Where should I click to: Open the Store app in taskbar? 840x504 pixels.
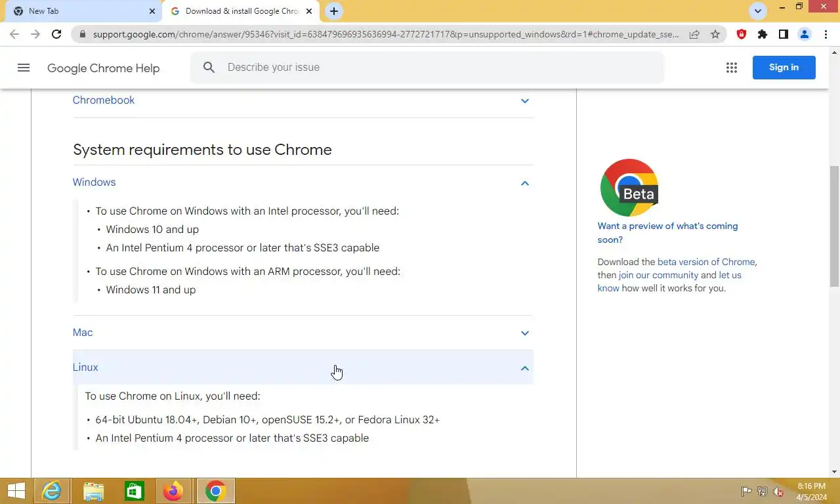135,491
